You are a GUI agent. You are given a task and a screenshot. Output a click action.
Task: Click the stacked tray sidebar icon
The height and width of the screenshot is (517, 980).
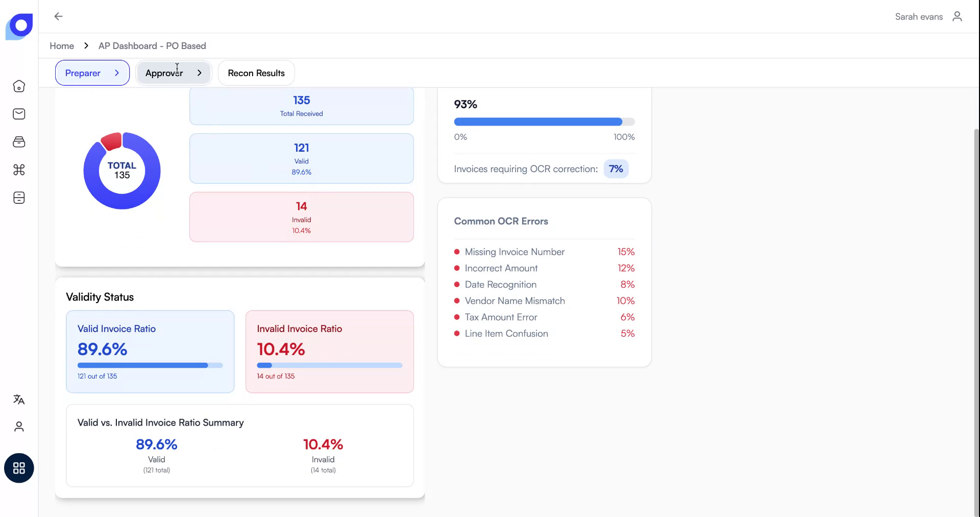click(19, 142)
